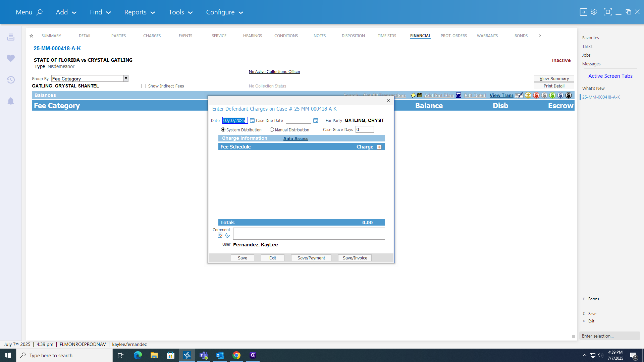Click the Word document icon in Balances bar
644x362 pixels.
tap(459, 95)
